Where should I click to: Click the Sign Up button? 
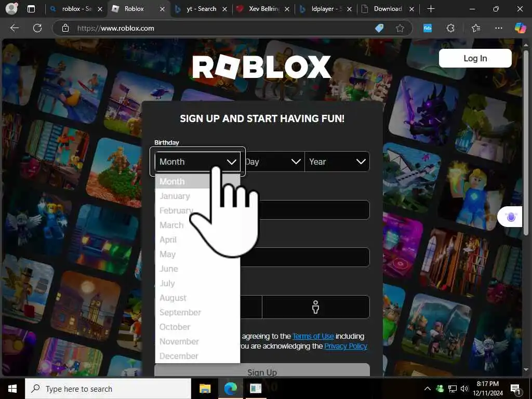click(262, 370)
